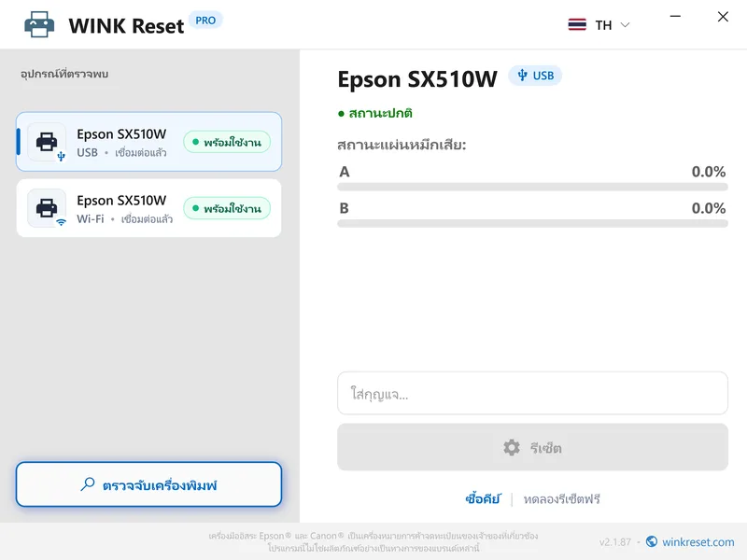
Task: Click the waste ink pad status label
Action: 402,145
